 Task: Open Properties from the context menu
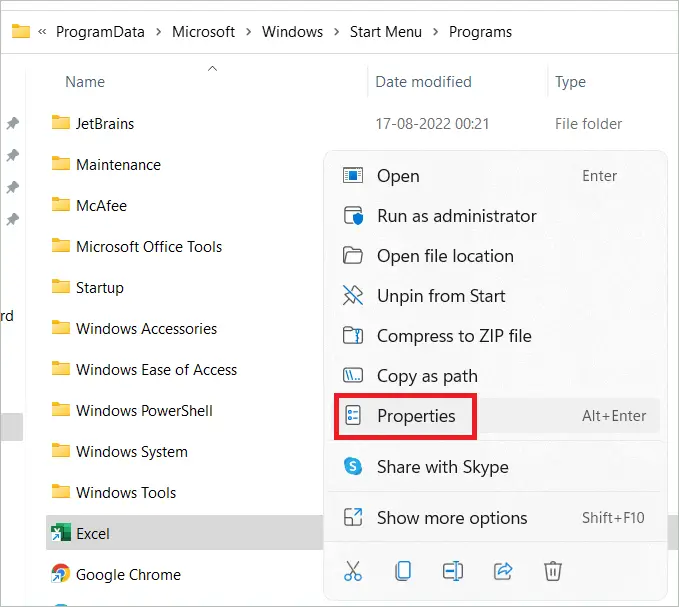click(494, 416)
